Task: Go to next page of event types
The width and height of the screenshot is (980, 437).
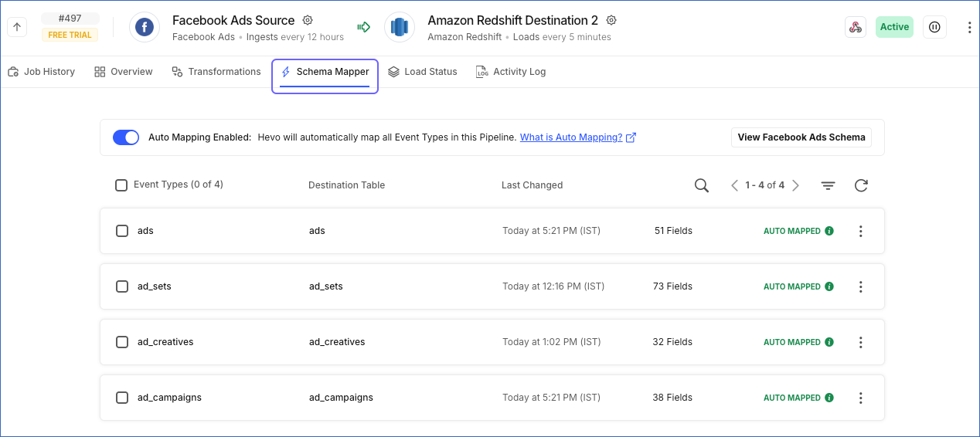Action: [795, 185]
